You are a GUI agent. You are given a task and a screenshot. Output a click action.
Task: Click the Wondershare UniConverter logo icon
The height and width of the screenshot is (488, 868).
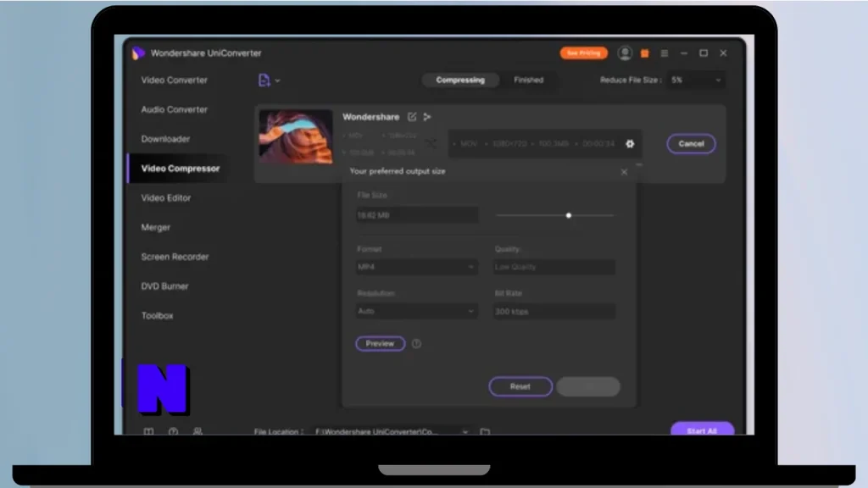(x=138, y=53)
